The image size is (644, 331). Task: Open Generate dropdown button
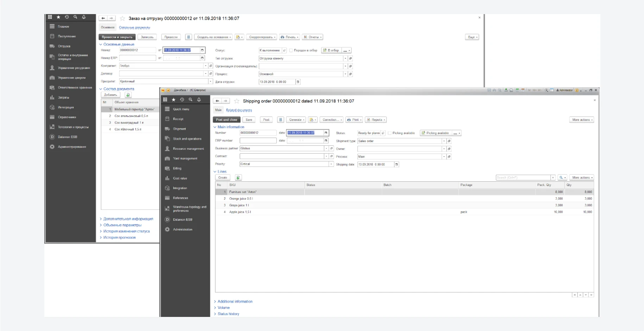click(x=296, y=120)
